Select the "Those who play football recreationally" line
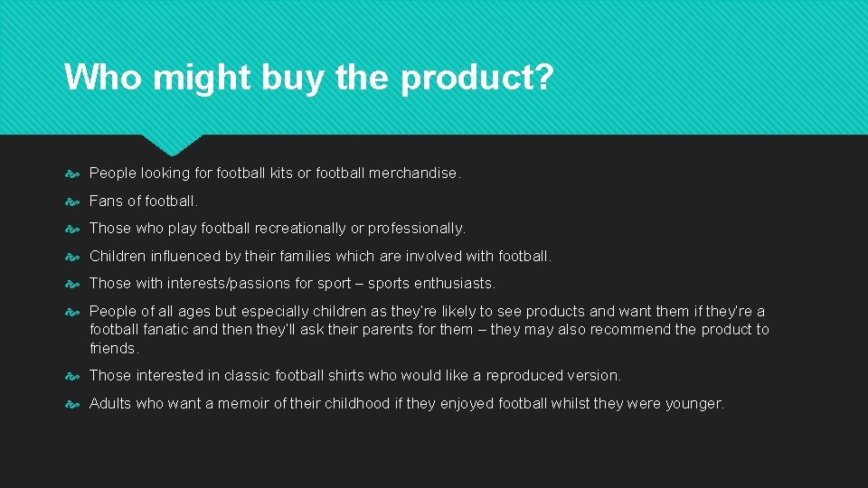 click(x=278, y=229)
